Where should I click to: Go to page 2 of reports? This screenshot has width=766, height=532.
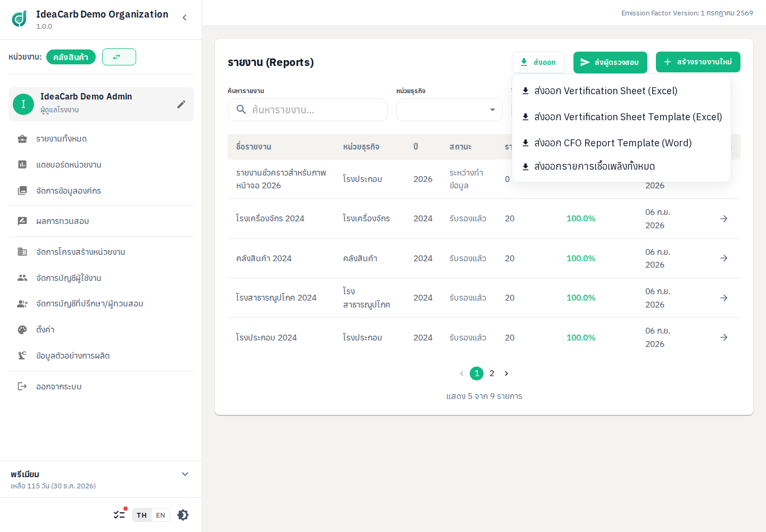point(492,373)
